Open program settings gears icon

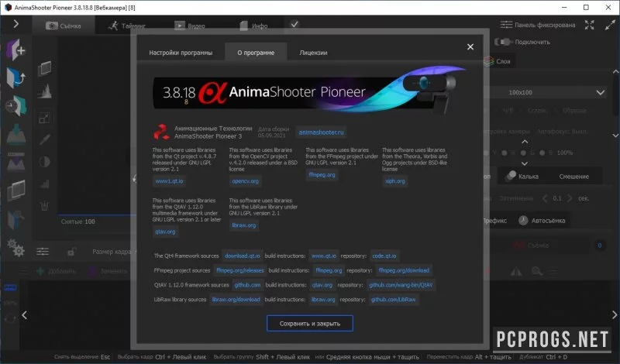coord(16,248)
